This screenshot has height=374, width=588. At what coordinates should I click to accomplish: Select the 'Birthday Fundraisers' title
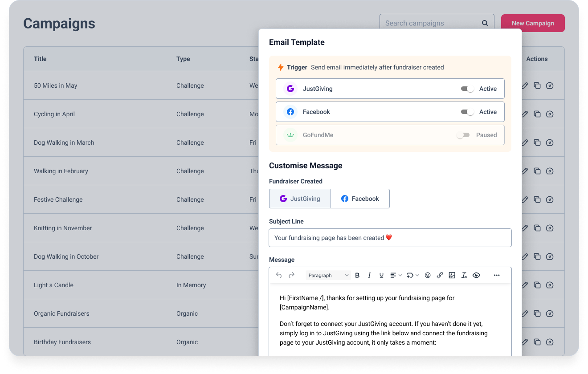click(62, 342)
